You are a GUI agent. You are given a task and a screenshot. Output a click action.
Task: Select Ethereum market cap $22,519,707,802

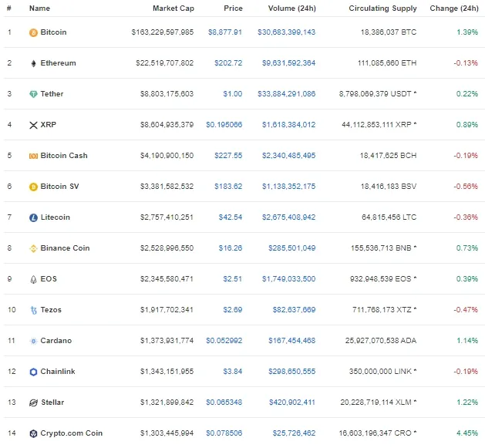pyautogui.click(x=164, y=63)
